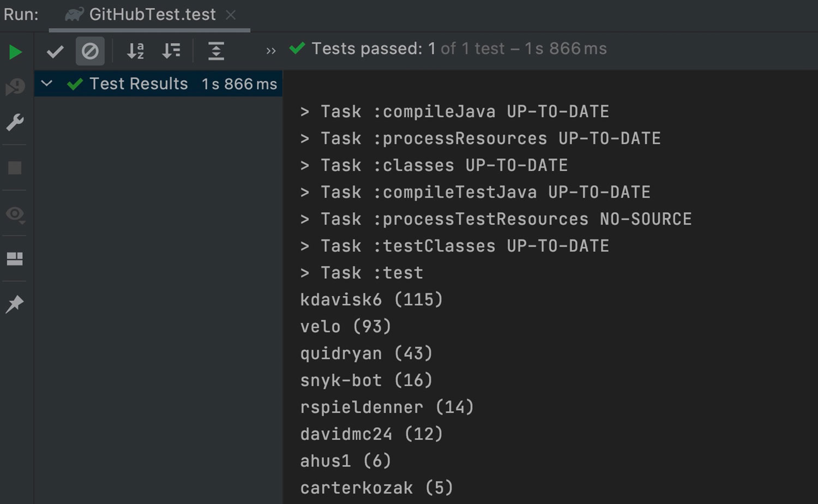Collapse the Test Results tree node
Screen dimensions: 818x504
coord(47,84)
